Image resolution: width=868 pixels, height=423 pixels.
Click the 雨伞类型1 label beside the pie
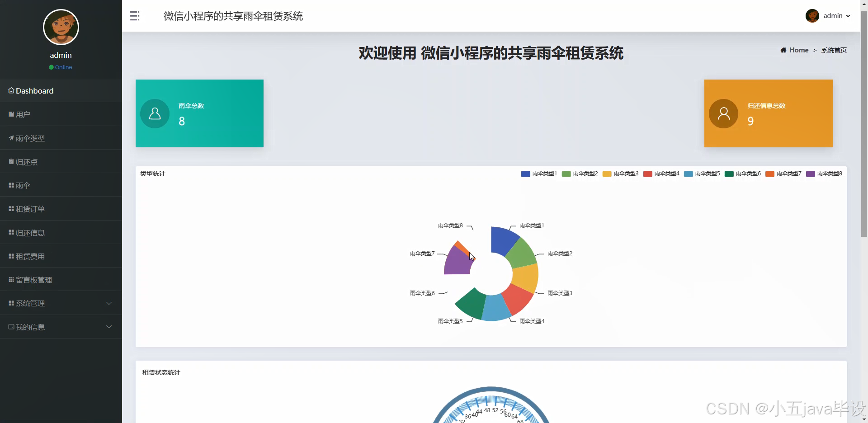tap(532, 225)
